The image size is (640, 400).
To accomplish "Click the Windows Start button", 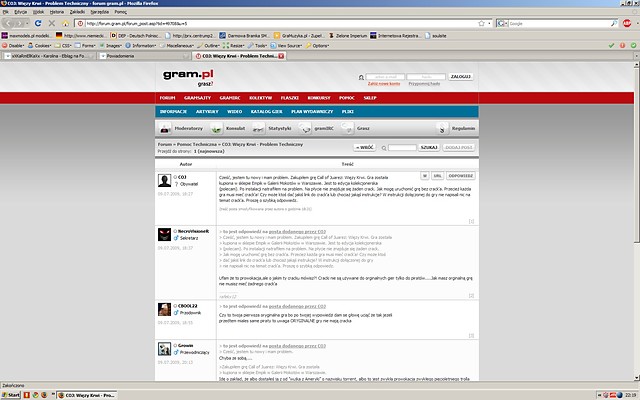I will click(x=11, y=395).
